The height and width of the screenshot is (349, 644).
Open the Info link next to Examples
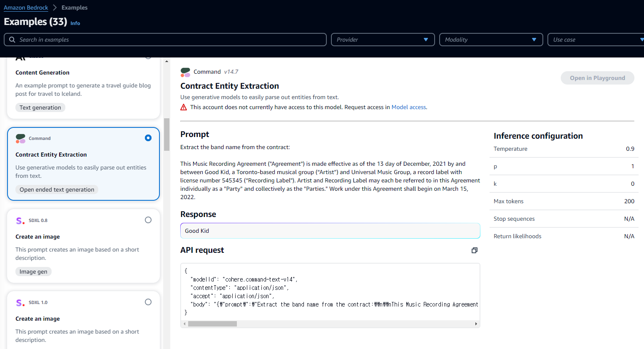click(x=75, y=23)
